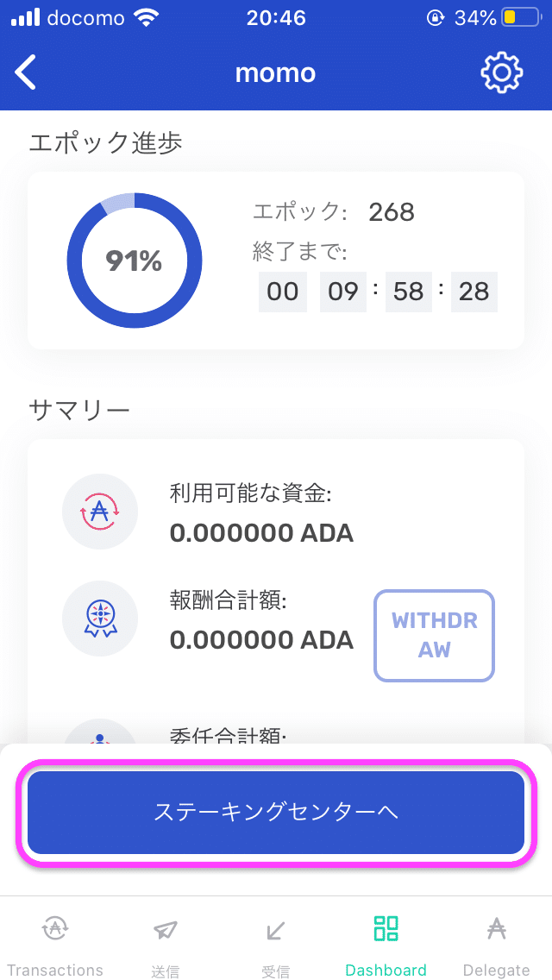552x980 pixels.
Task: Select the medal rewards icon next to 報酬合計額
Action: [x=100, y=619]
